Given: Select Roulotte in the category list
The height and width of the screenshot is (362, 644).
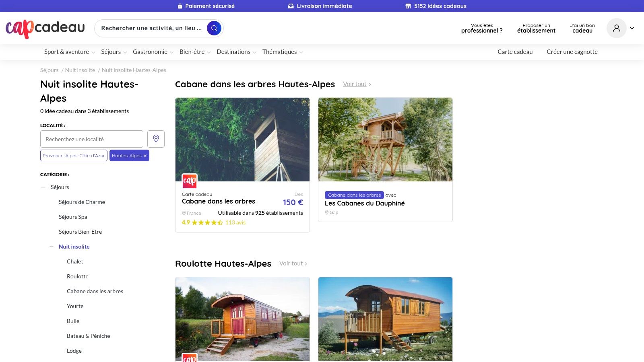Looking at the screenshot, I should [x=77, y=276].
